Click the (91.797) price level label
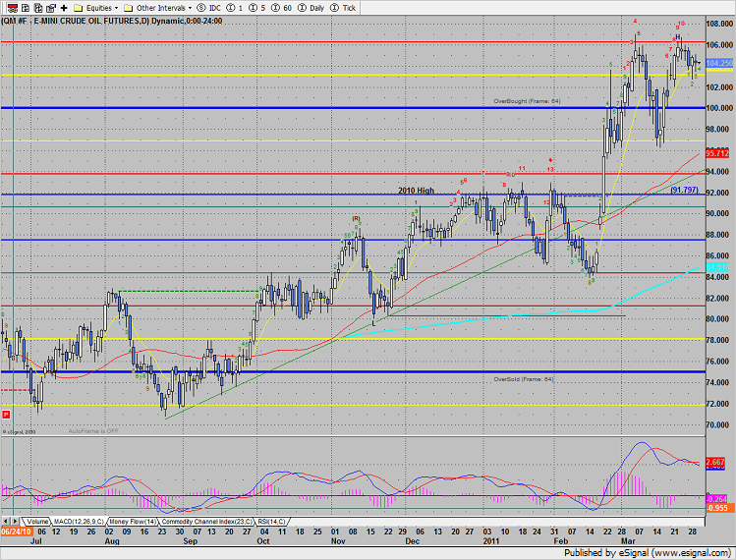The image size is (736, 560). click(684, 191)
